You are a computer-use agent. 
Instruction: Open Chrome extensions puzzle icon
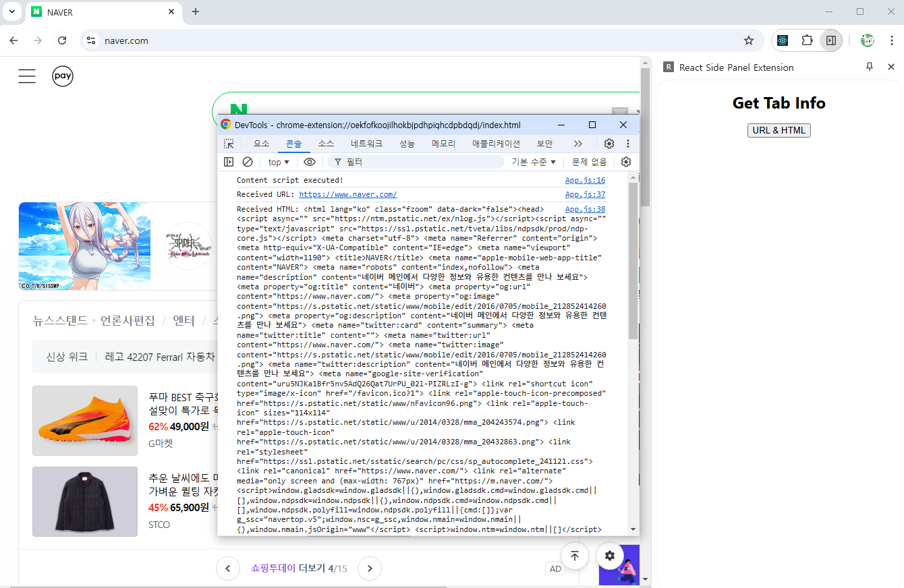pos(807,40)
